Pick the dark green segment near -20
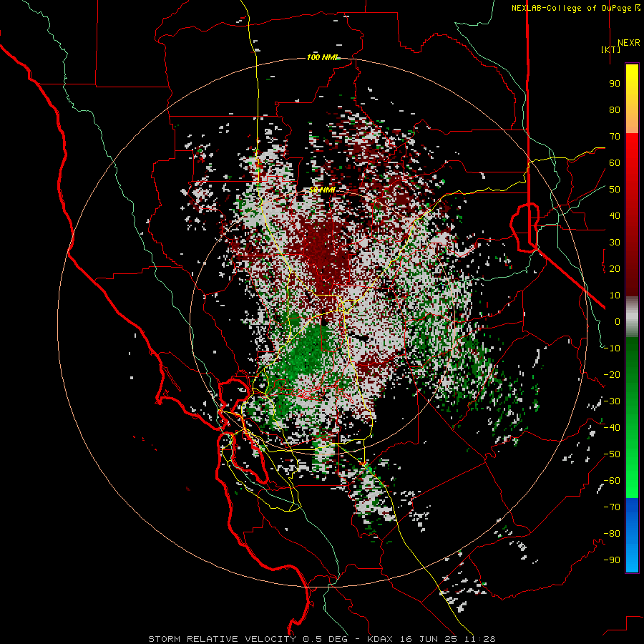644x644 pixels. click(632, 374)
